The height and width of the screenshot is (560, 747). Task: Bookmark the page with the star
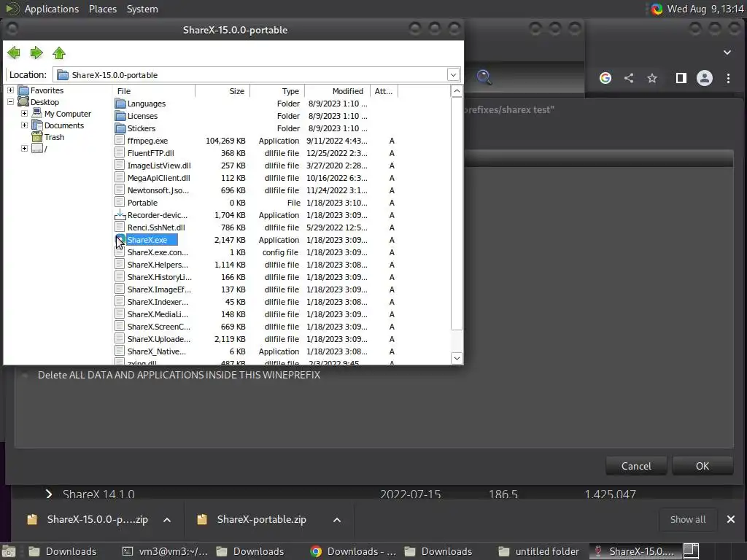652,78
